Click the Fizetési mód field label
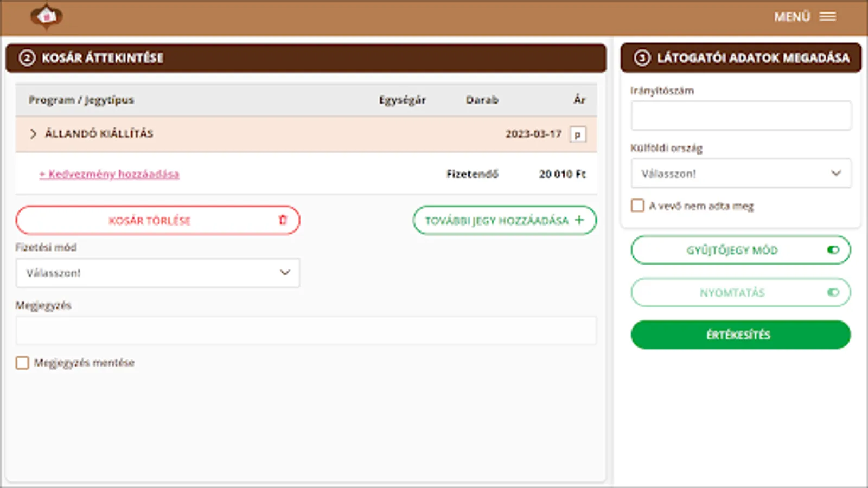The width and height of the screenshot is (868, 488). [46, 247]
